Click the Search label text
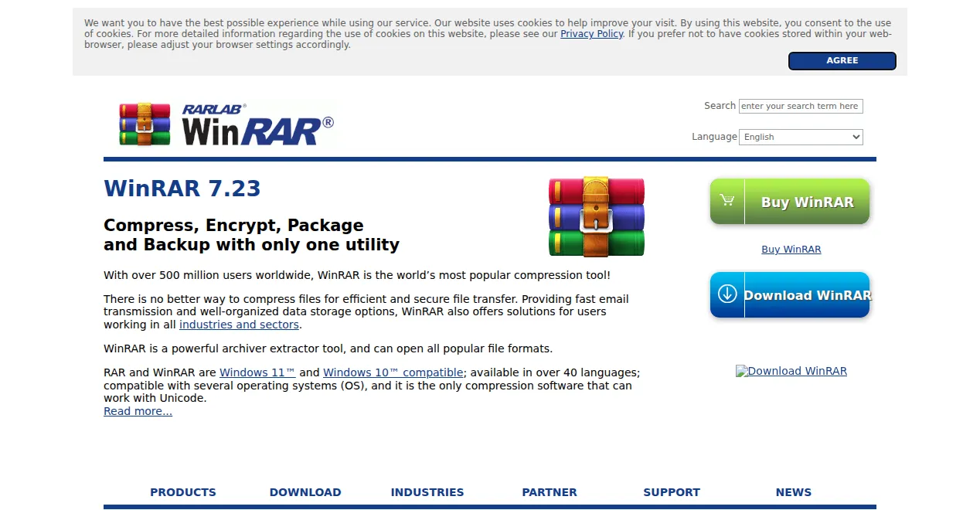The height and width of the screenshot is (510, 980). click(x=720, y=106)
